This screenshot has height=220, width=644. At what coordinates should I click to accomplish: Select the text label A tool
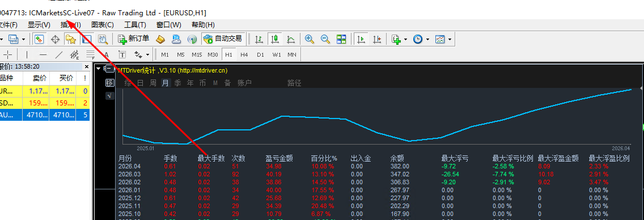click(x=107, y=54)
